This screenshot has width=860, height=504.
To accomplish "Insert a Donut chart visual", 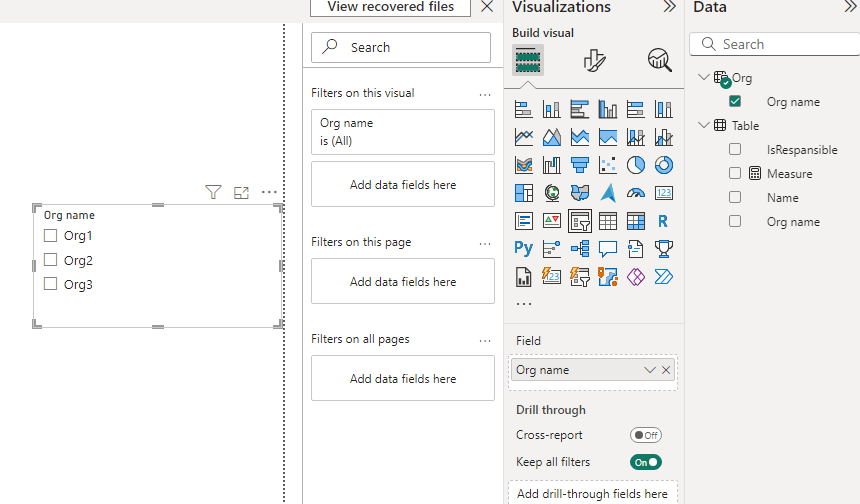I will [664, 165].
